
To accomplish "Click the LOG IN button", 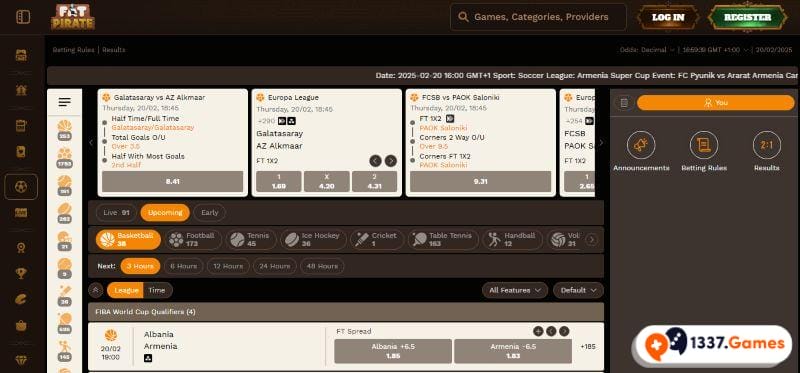I will tap(668, 17).
